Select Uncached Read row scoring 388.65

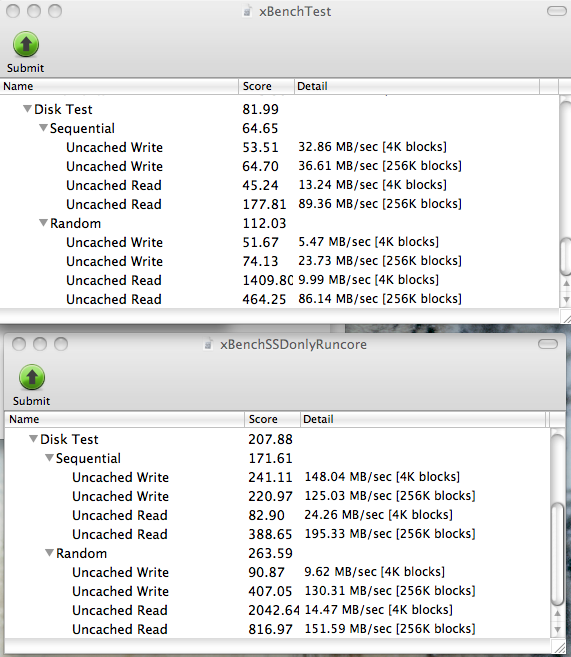277,534
